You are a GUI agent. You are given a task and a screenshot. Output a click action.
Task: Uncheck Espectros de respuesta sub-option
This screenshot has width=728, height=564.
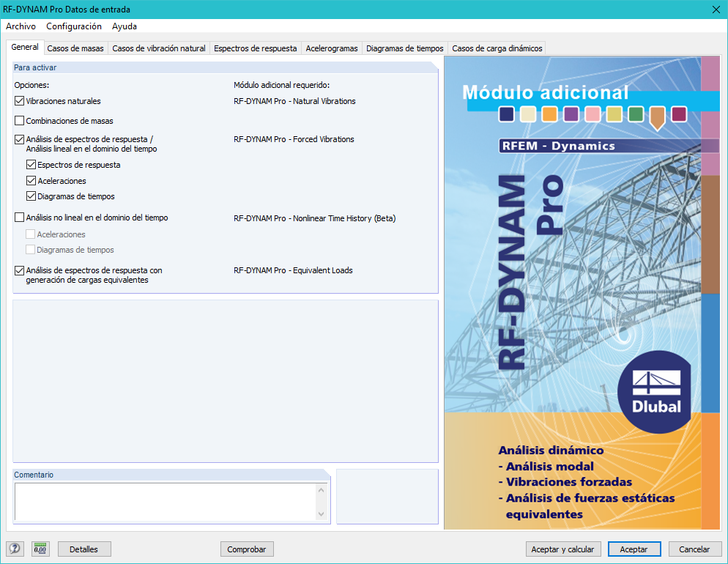(31, 164)
